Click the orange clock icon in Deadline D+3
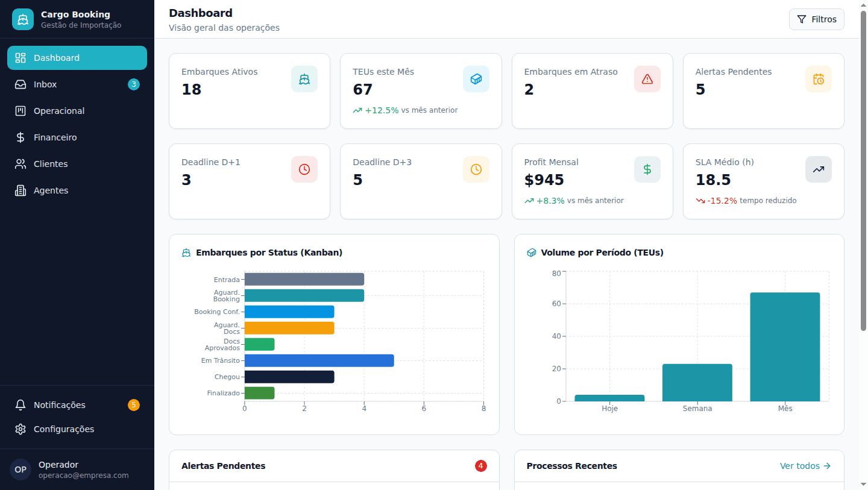The image size is (868, 490). [476, 169]
